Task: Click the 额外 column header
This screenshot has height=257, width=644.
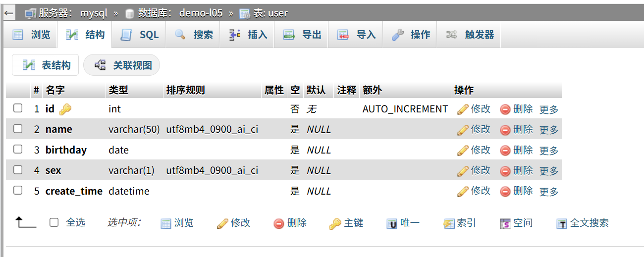Action: click(x=373, y=90)
